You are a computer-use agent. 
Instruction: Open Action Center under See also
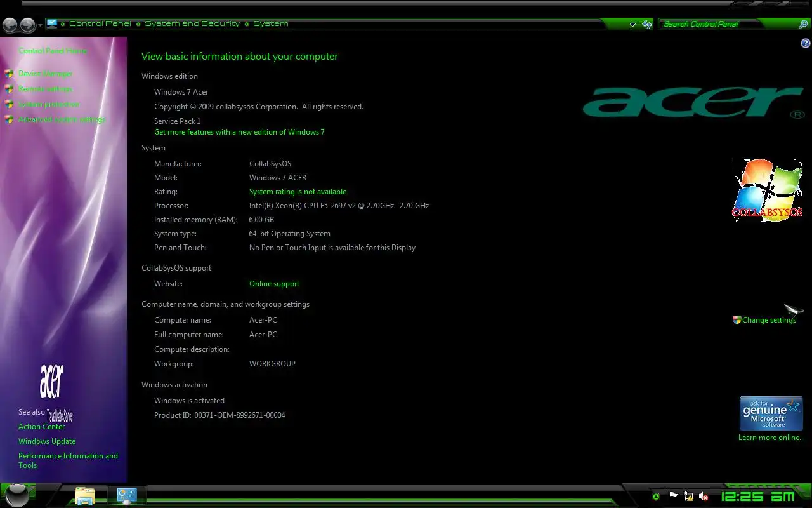pos(42,427)
